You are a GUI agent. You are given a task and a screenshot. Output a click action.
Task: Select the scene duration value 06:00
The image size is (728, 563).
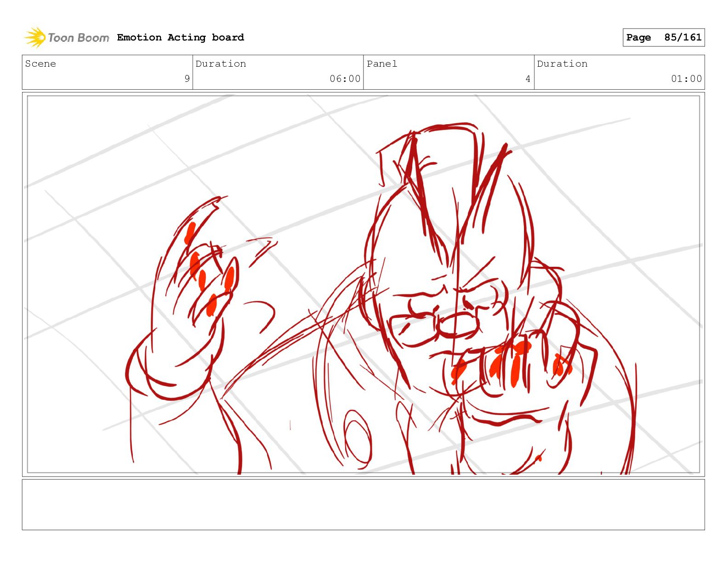click(345, 79)
